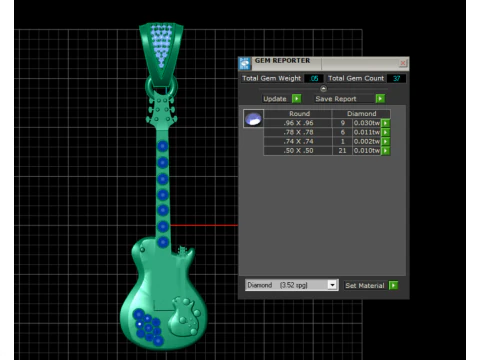The image size is (480, 360).
Task: Click green arrow for .50 X .50 row
Action: [x=386, y=151]
